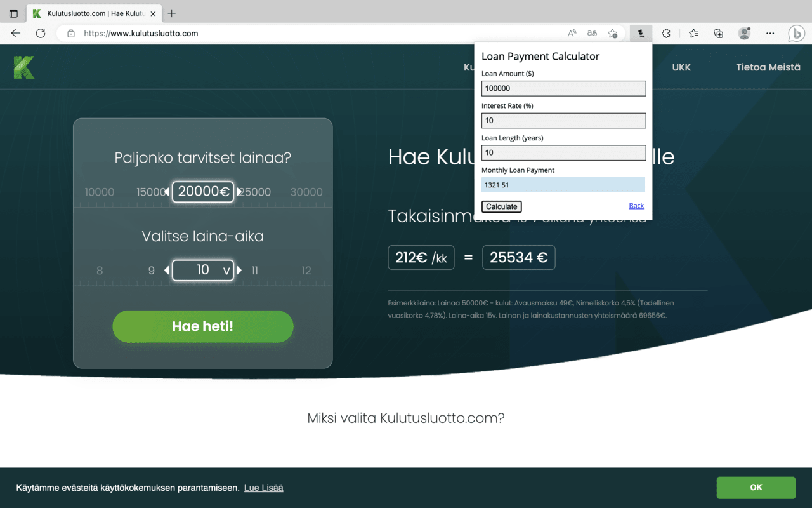Click the Kulutusluotto K logo
The width and height of the screenshot is (812, 508).
pos(24,67)
